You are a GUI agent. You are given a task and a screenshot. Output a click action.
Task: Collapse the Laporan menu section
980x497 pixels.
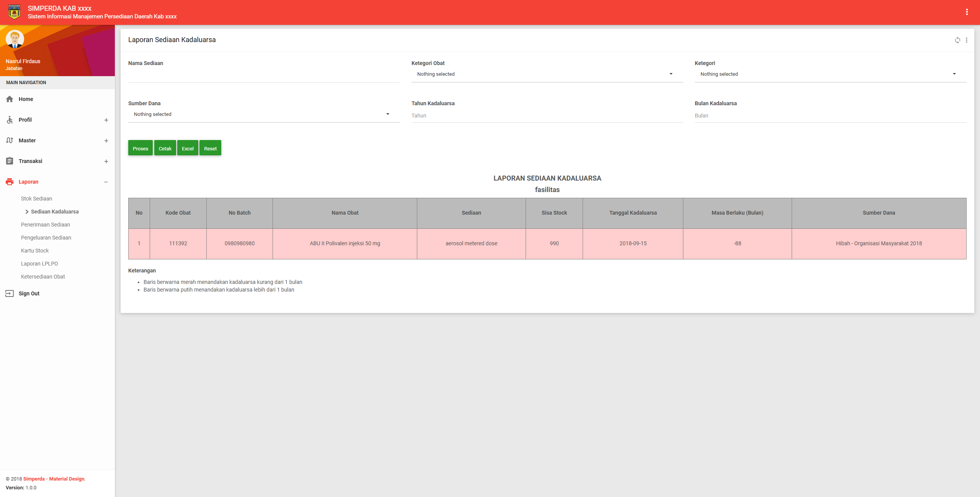[x=106, y=182]
